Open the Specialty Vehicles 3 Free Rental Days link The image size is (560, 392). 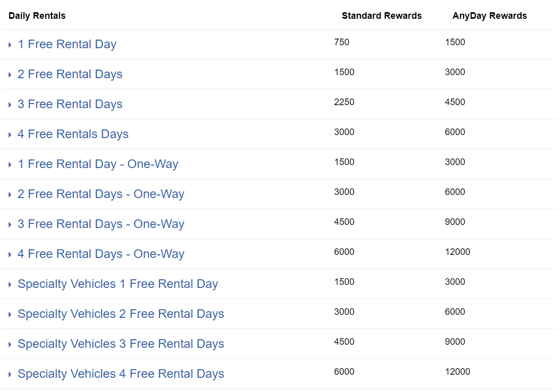pyautogui.click(x=120, y=344)
